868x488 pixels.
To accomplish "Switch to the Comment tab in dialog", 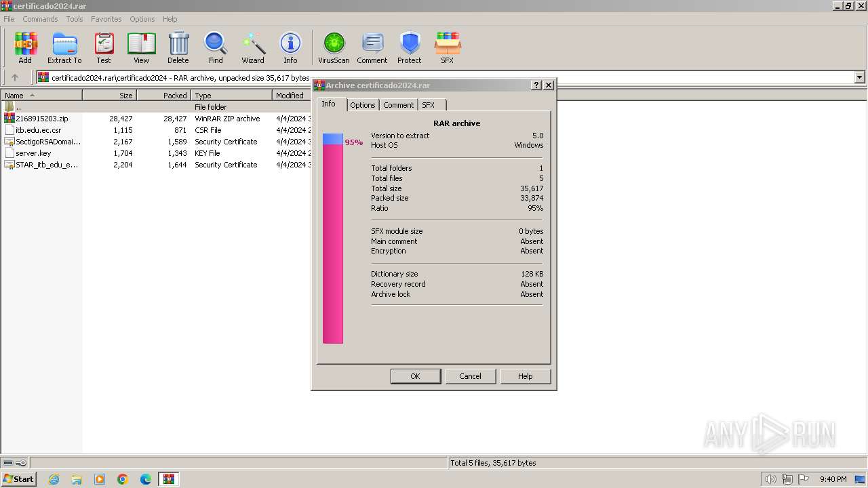I will coord(398,105).
